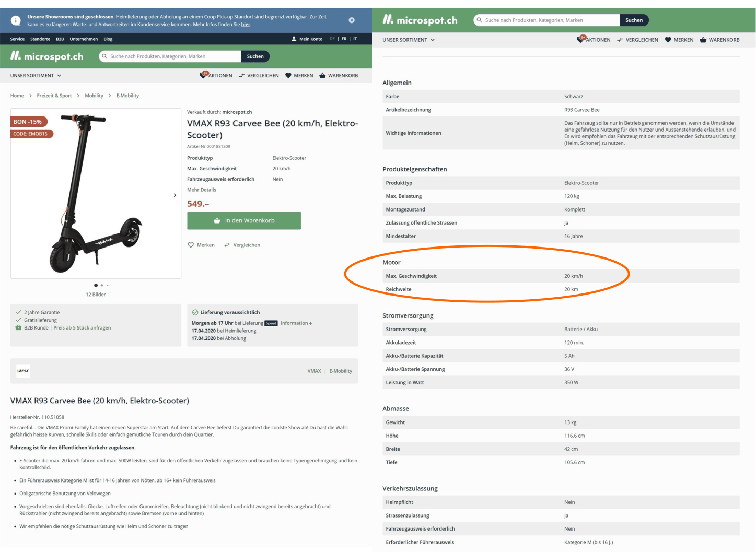Click the Akkuladezeit 120 min. value
Image resolution: width=756 pixels, height=552 pixels.
[574, 343]
